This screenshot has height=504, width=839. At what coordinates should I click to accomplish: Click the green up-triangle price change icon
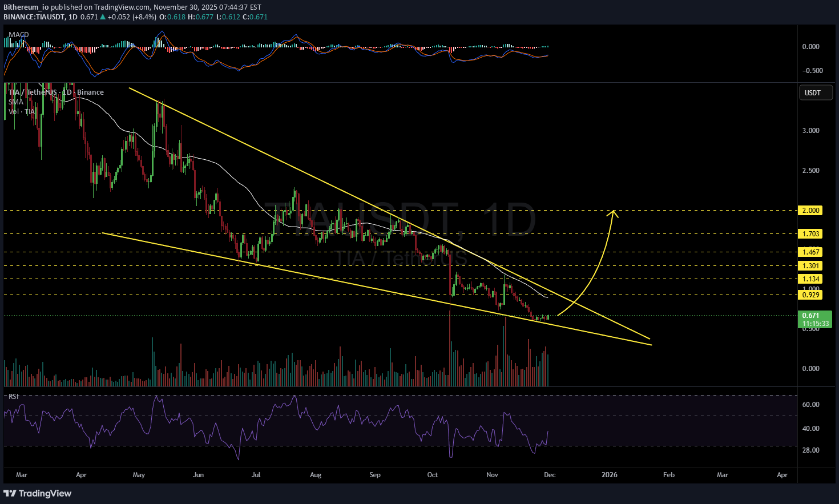(103, 17)
